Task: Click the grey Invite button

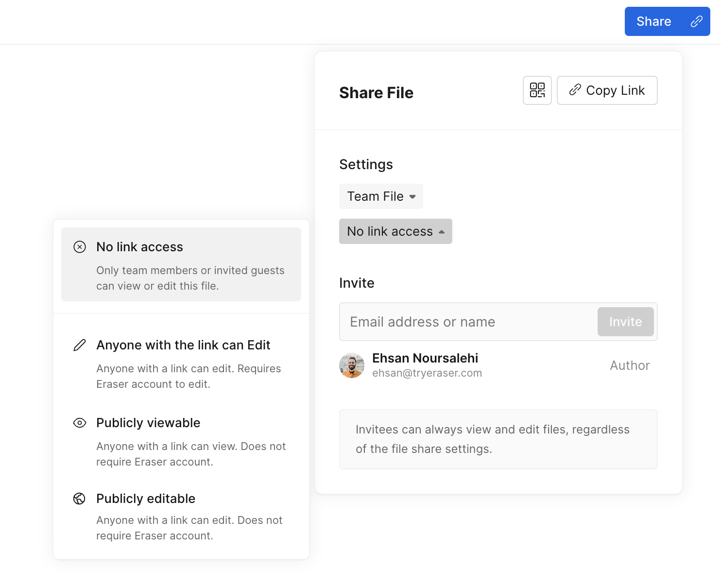Action: [626, 322]
